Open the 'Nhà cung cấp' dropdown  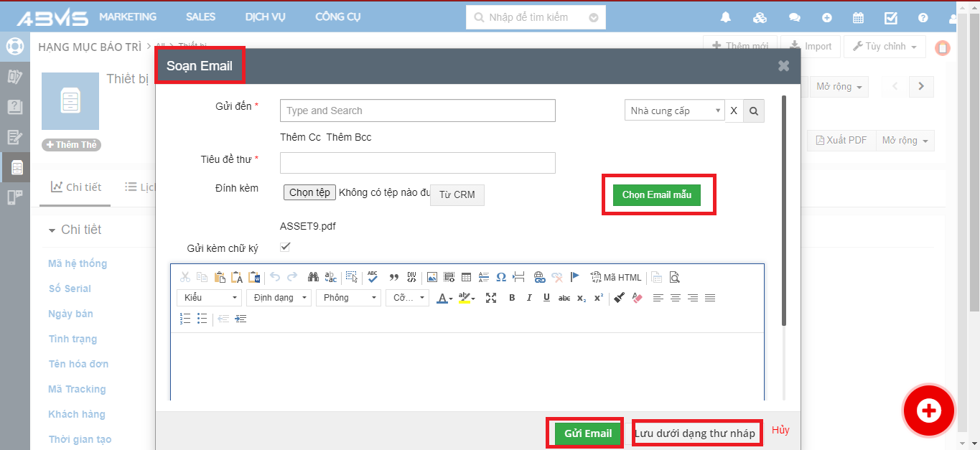[x=674, y=111]
